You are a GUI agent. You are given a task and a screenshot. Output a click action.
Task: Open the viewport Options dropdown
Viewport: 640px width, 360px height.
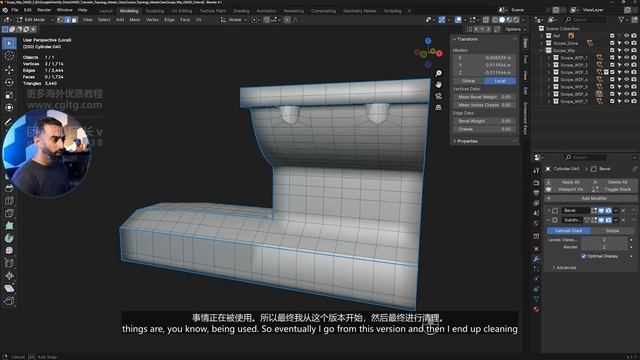click(515, 29)
